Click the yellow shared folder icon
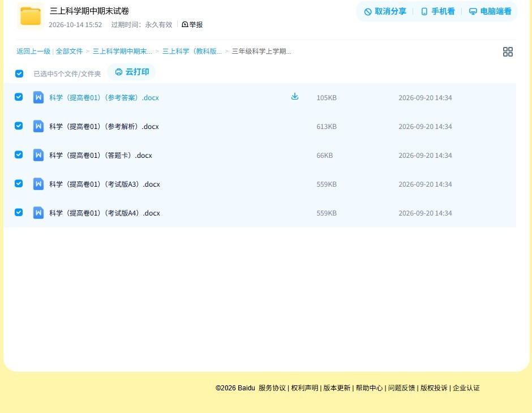The height and width of the screenshot is (413, 532). coord(31,16)
